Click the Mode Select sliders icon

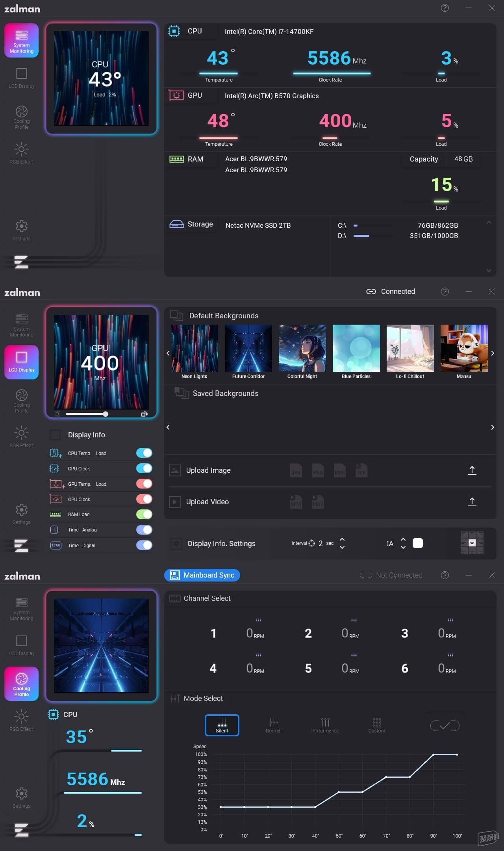(175, 699)
